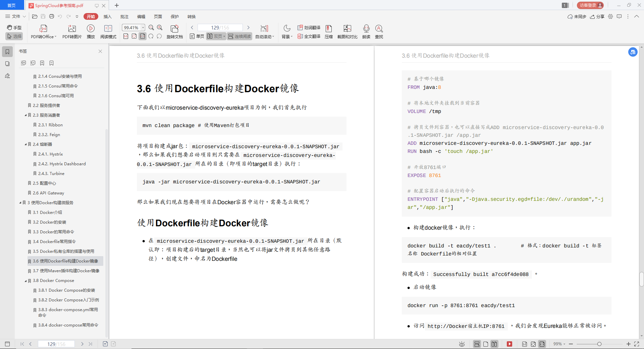
Task: Toggle eye-protection mode in status bar
Action: pyautogui.click(x=462, y=344)
